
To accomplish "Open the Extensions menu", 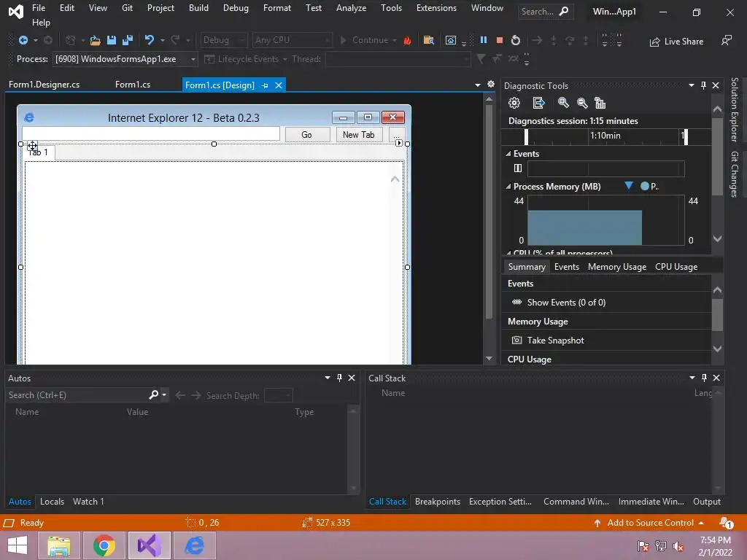I will click(x=436, y=8).
